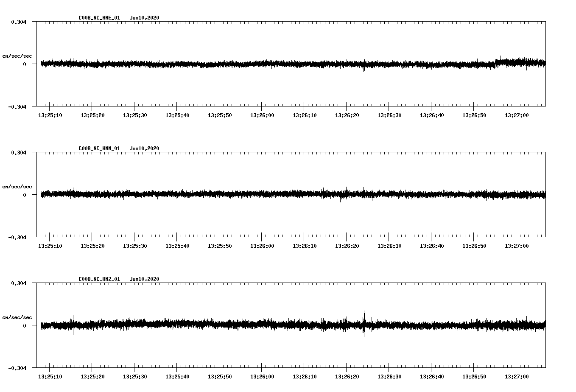Click time label 13:25:50 under HNZ plot
Viewport: 576px width, 392px height.
click(x=220, y=376)
